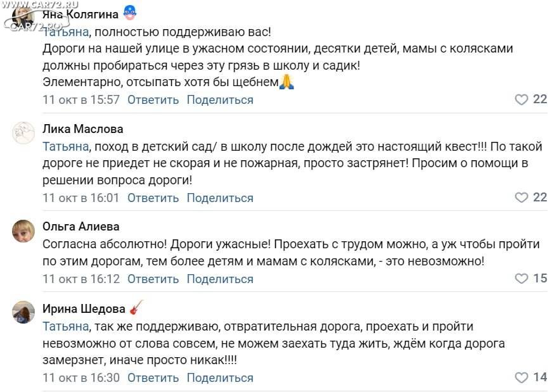Click the folded hands emoji after щебнем

tap(286, 82)
